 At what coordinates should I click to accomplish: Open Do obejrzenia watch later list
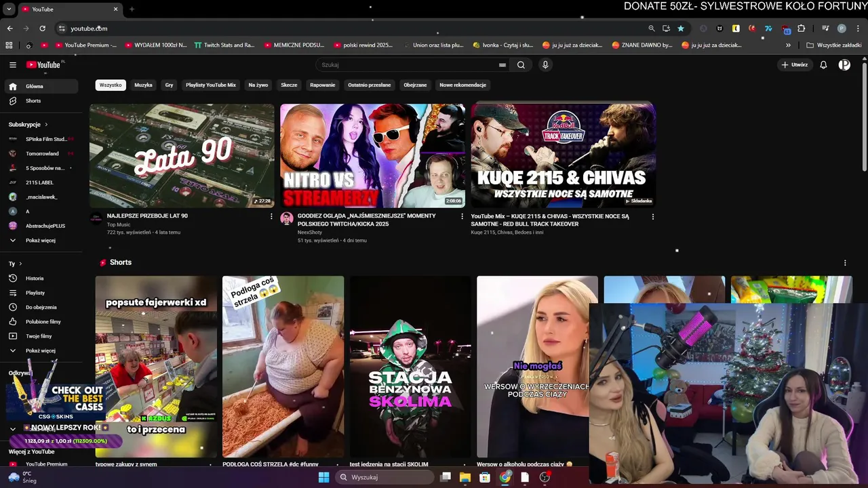click(41, 307)
